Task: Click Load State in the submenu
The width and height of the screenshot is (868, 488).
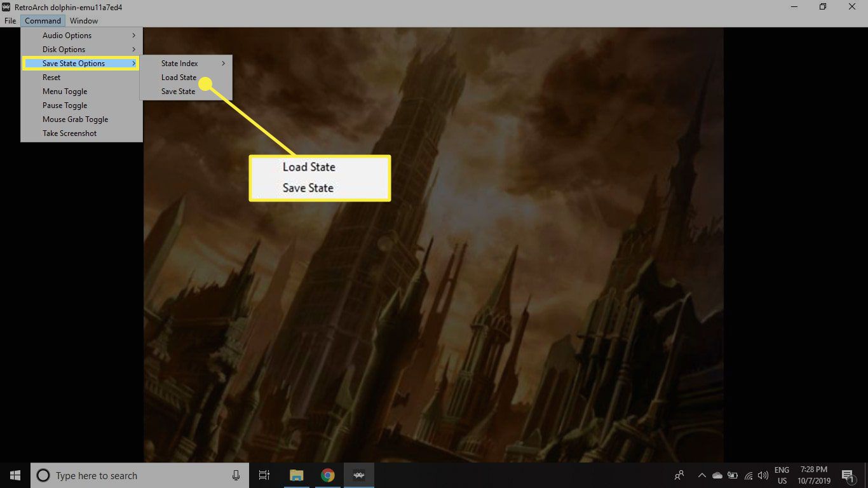Action: [x=186, y=78]
